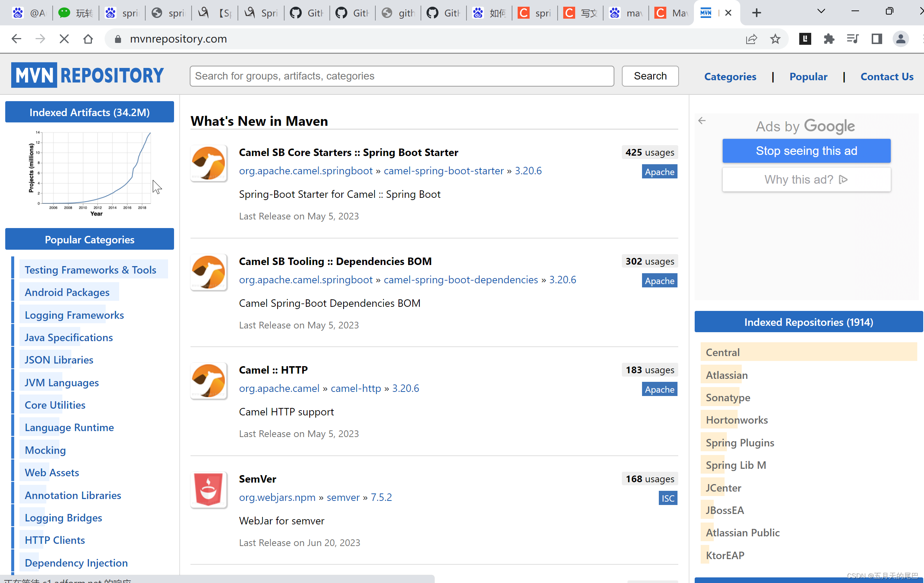Open the user profile avatar
The image size is (924, 583).
pyautogui.click(x=900, y=39)
